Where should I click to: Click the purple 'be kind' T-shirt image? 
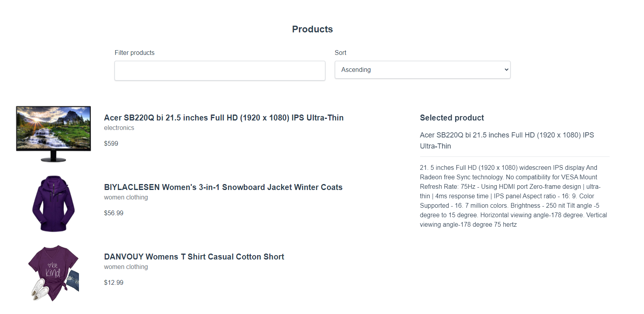coord(53,273)
